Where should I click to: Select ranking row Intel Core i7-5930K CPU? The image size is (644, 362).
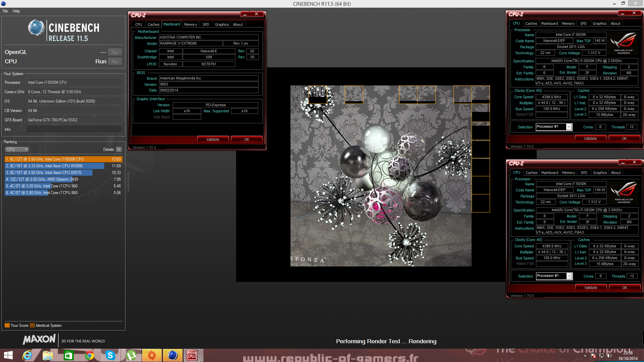pos(63,159)
